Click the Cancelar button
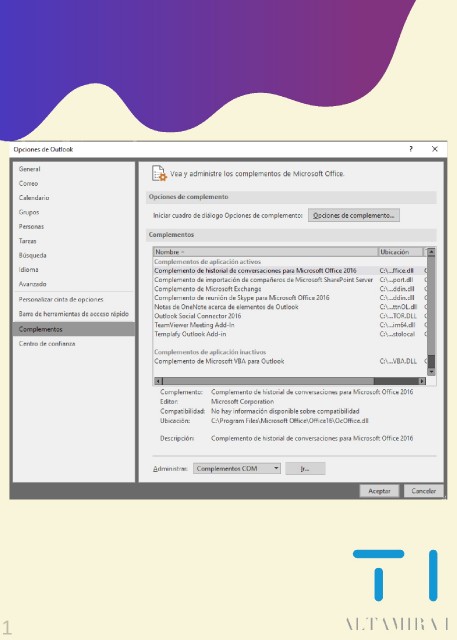Viewport: 457px width, 640px height. tap(424, 491)
